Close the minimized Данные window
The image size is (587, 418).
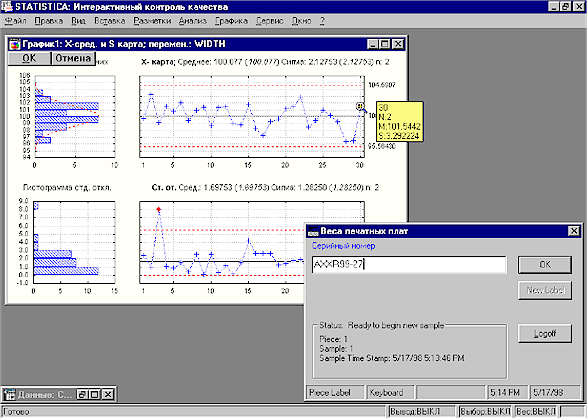pyautogui.click(x=108, y=394)
